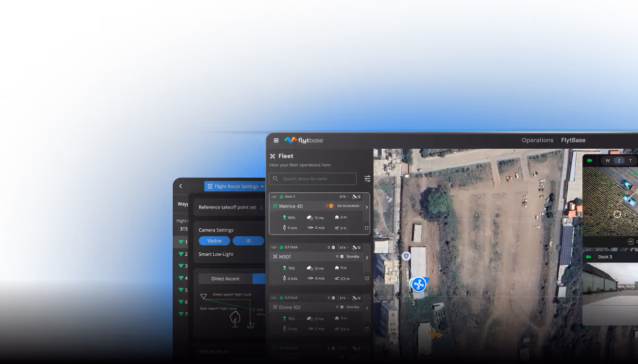Open the drone aerial video feed

pyautogui.click(x=610, y=202)
